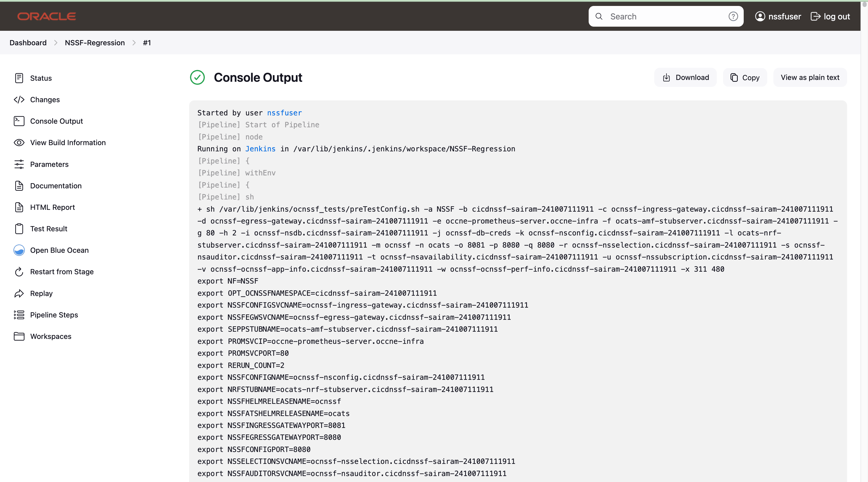Viewport: 868px width, 482px height.
Task: Click the Replay arrow icon
Action: pos(19,293)
